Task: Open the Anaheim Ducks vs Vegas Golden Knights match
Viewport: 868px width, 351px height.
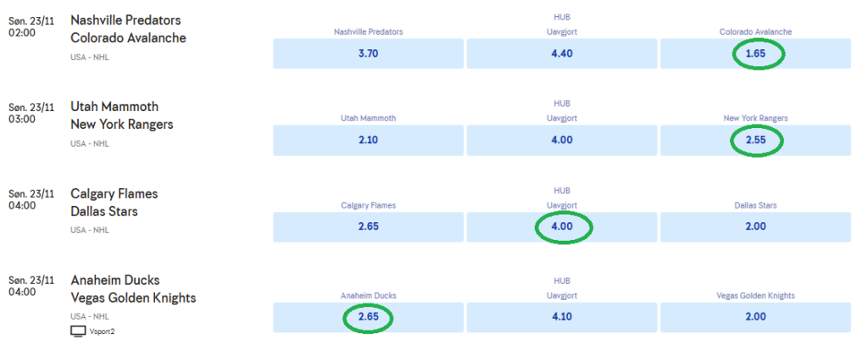Action: tap(133, 288)
